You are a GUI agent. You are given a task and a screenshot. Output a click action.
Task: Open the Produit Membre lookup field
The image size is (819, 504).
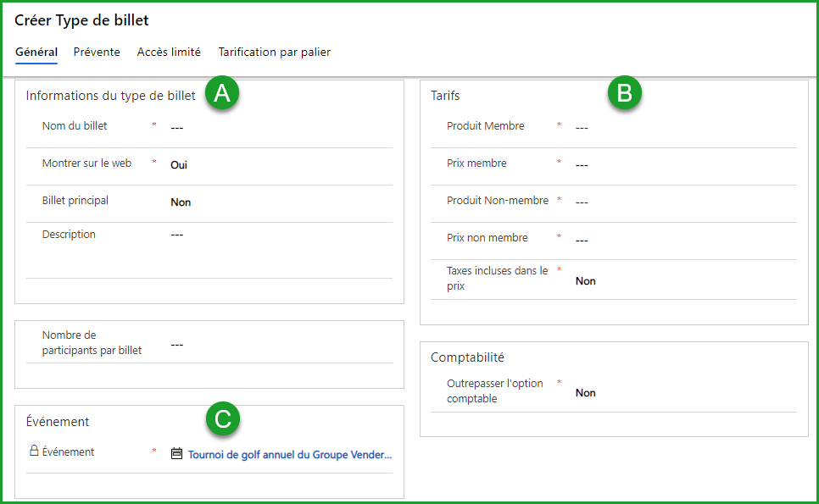(678, 128)
